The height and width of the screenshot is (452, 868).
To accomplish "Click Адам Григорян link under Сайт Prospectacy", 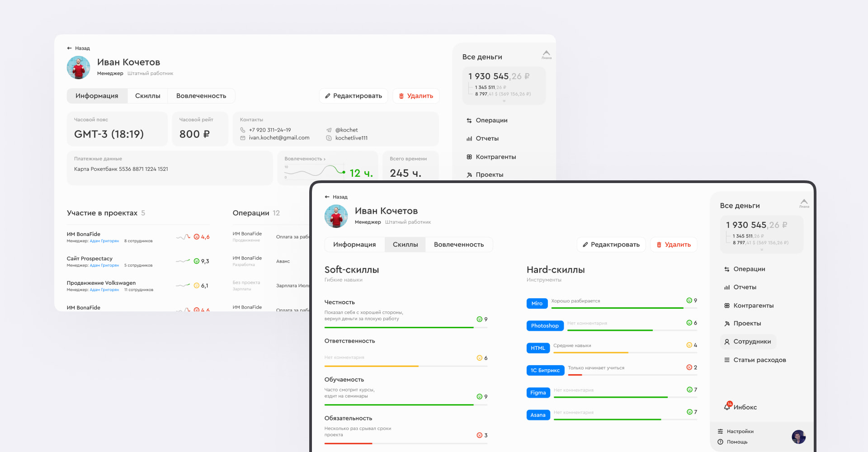I will point(104,265).
